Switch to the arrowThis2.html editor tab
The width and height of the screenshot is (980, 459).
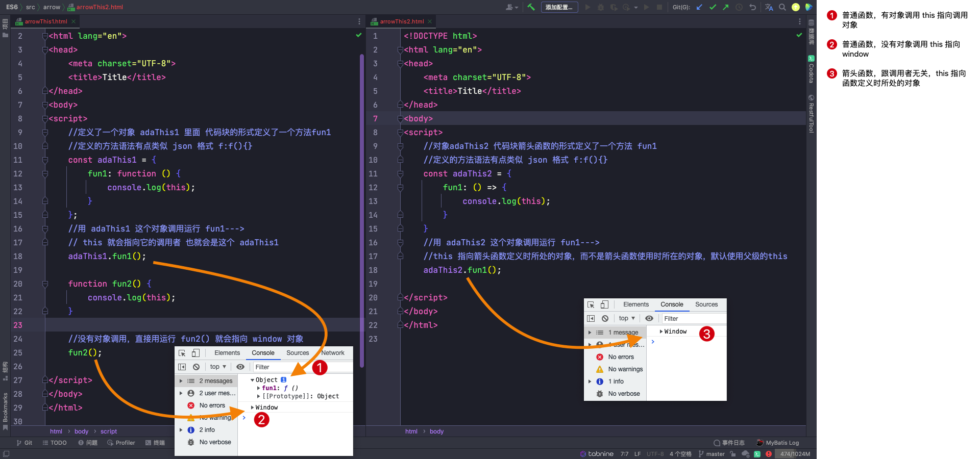401,21
